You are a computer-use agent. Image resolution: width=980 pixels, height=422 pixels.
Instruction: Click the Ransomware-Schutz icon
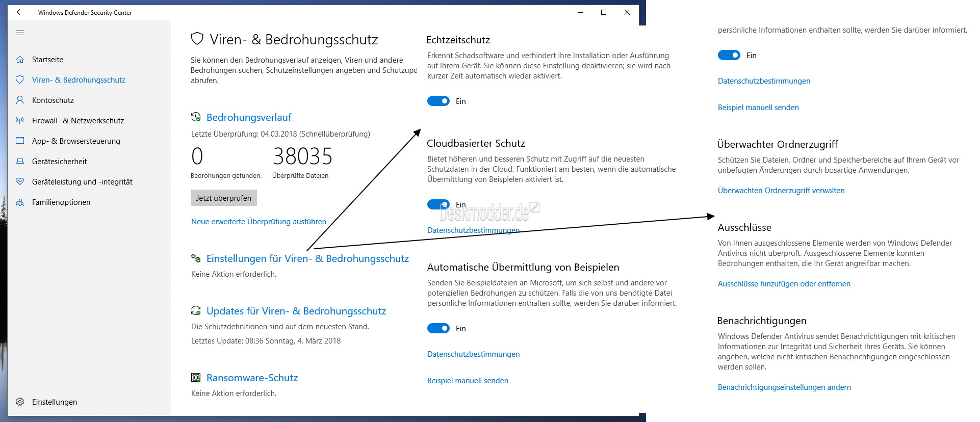pos(196,378)
